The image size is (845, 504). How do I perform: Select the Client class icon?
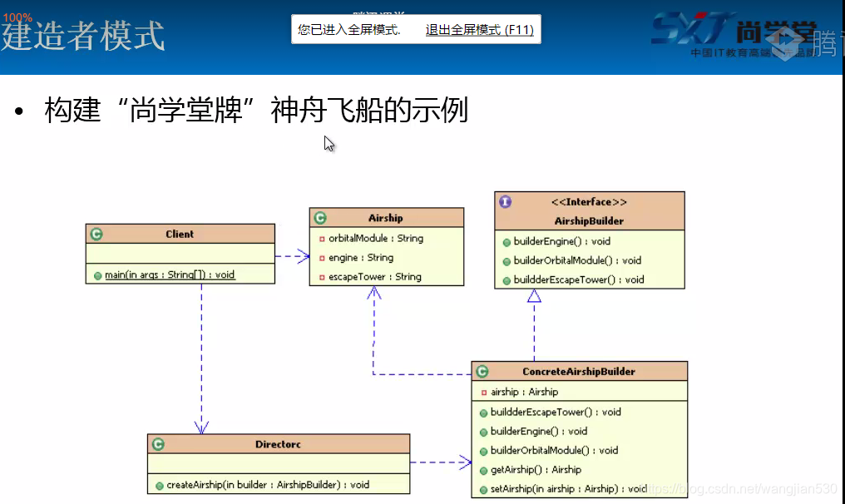[x=97, y=234]
